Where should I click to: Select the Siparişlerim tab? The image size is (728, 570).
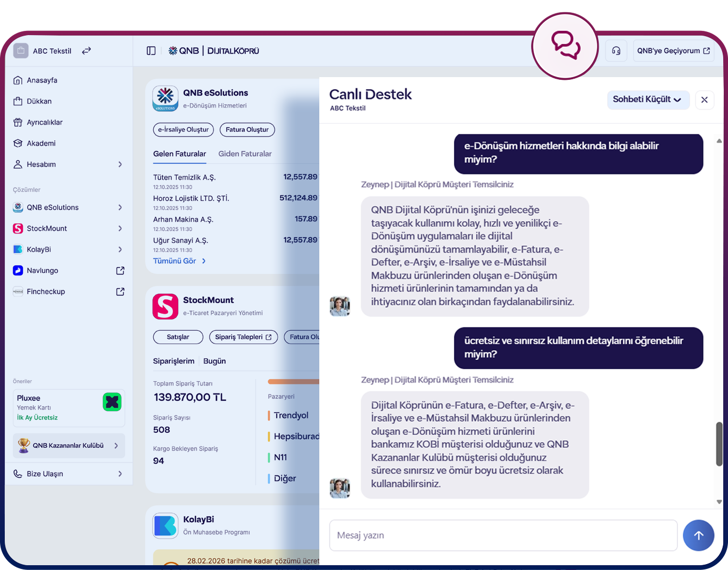click(x=173, y=361)
